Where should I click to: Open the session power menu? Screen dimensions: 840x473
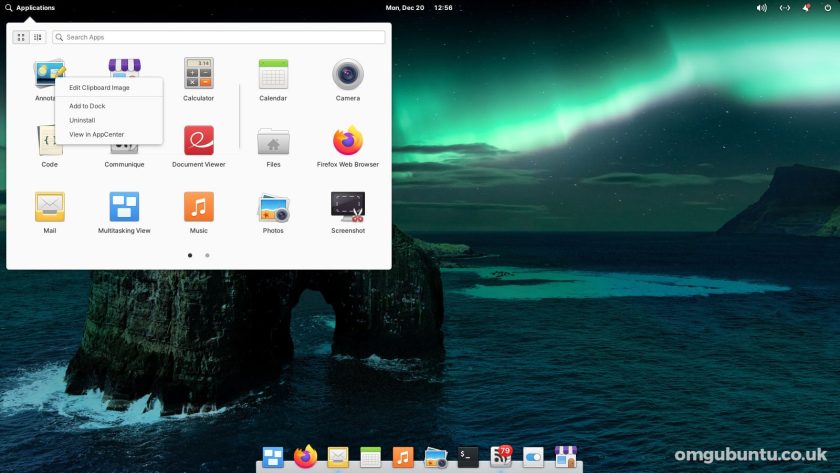tap(828, 7)
